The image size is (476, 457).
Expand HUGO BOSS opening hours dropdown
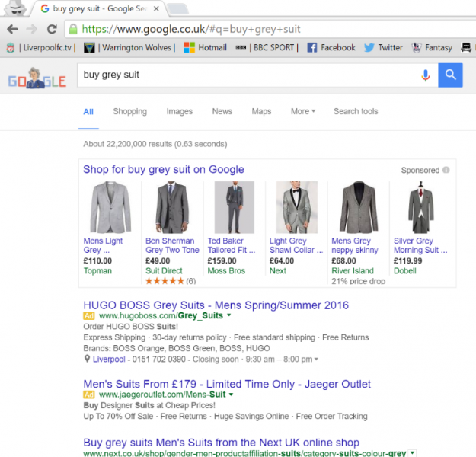(x=316, y=360)
